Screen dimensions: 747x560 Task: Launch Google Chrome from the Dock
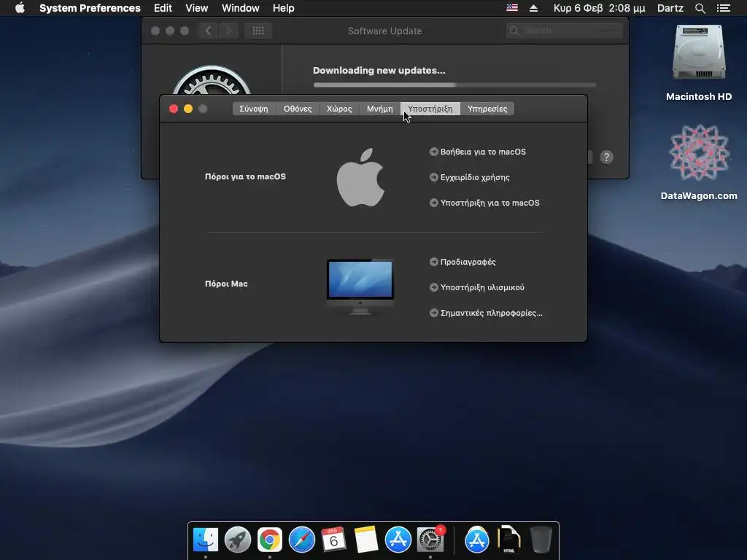click(270, 540)
